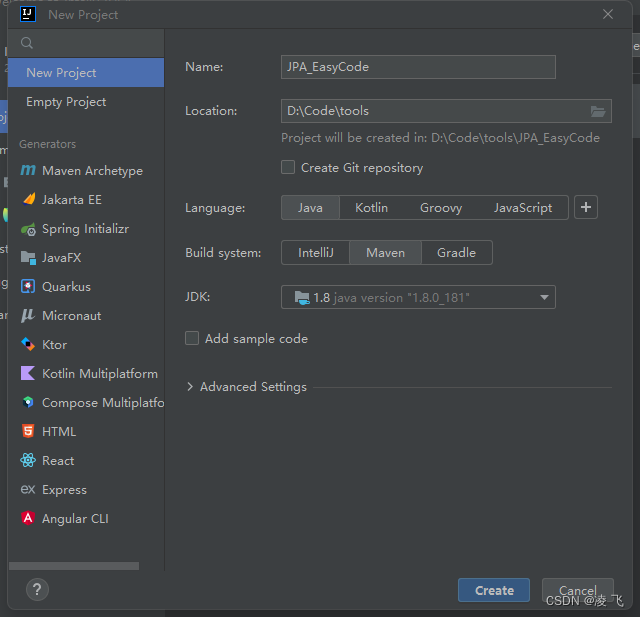Viewport: 640px width, 617px height.
Task: Click the Ktor generator icon
Action: pos(28,344)
